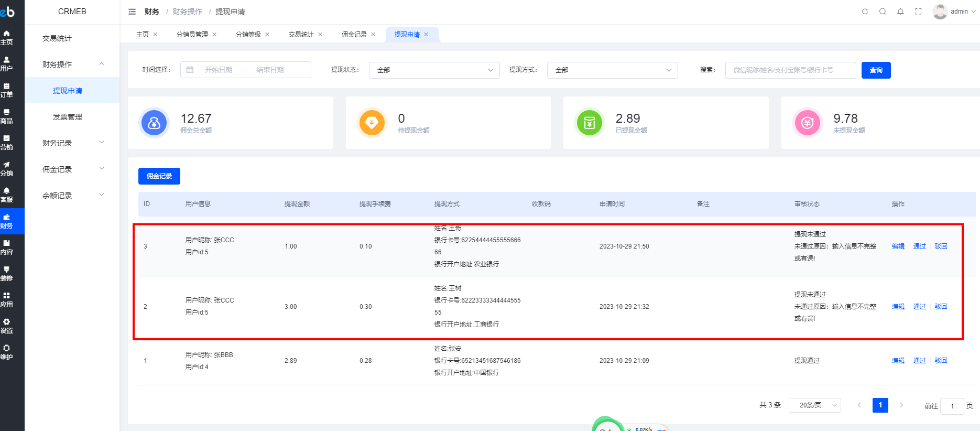The height and width of the screenshot is (431, 980).
Task: Close the 提现申请 tab
Action: pos(426,35)
